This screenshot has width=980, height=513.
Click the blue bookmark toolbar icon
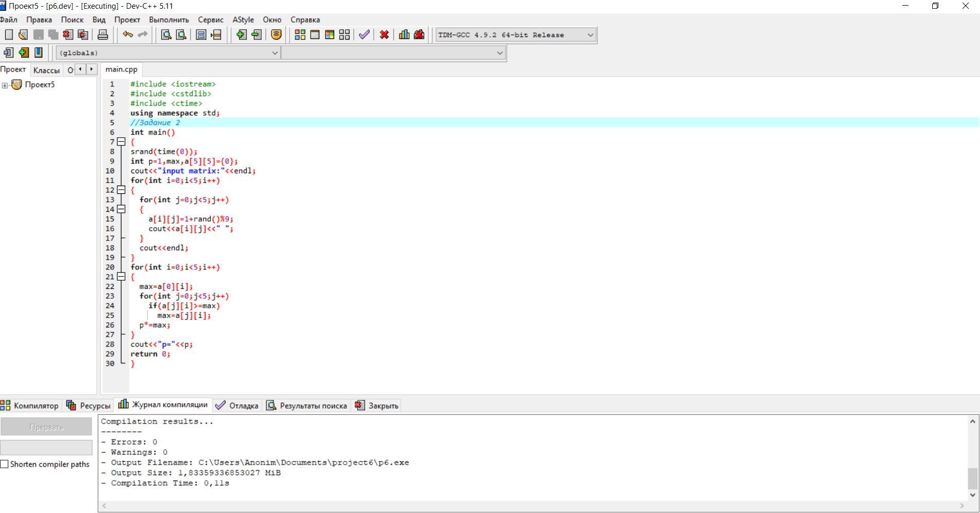39,52
